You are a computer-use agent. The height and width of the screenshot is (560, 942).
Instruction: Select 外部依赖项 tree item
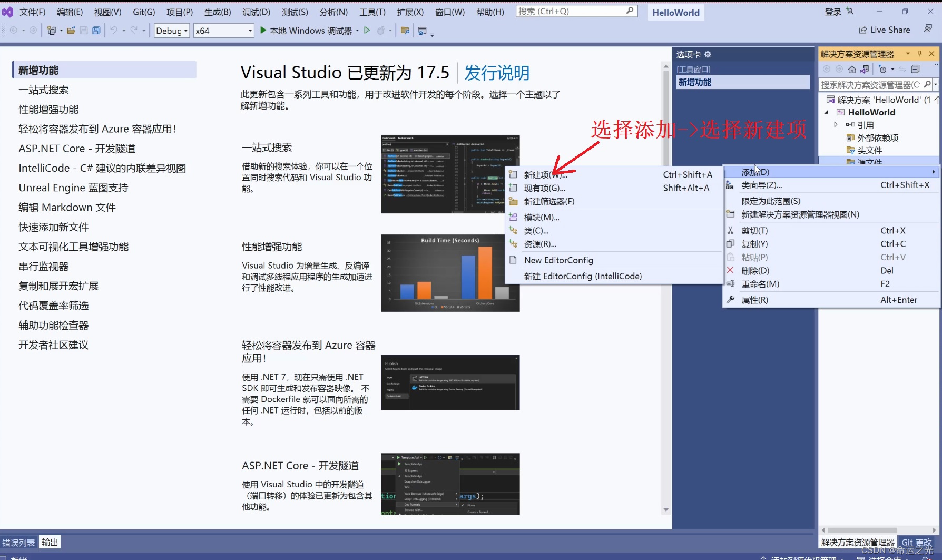(878, 137)
